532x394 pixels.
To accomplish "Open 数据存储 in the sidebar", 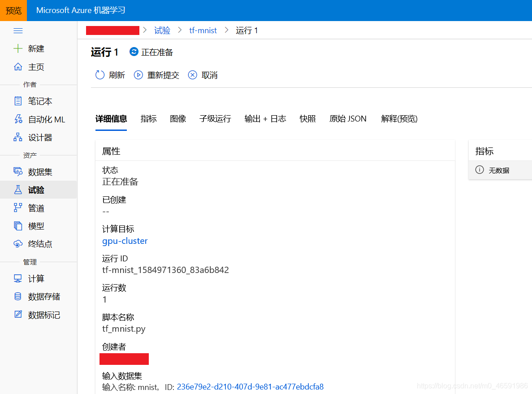I will [44, 297].
